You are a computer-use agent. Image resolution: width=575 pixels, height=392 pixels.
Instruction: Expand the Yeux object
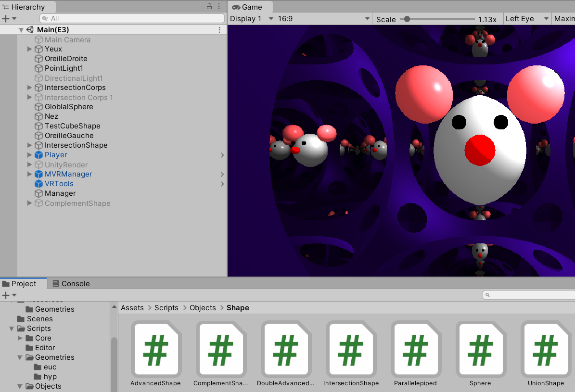(x=29, y=49)
